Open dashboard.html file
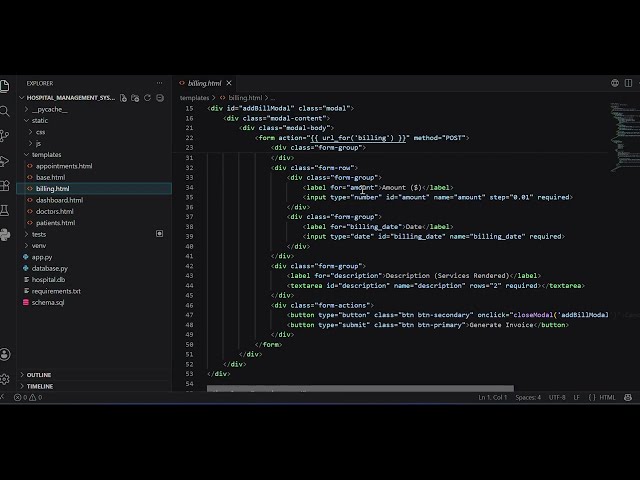Viewport: 640px width, 480px height. (59, 200)
